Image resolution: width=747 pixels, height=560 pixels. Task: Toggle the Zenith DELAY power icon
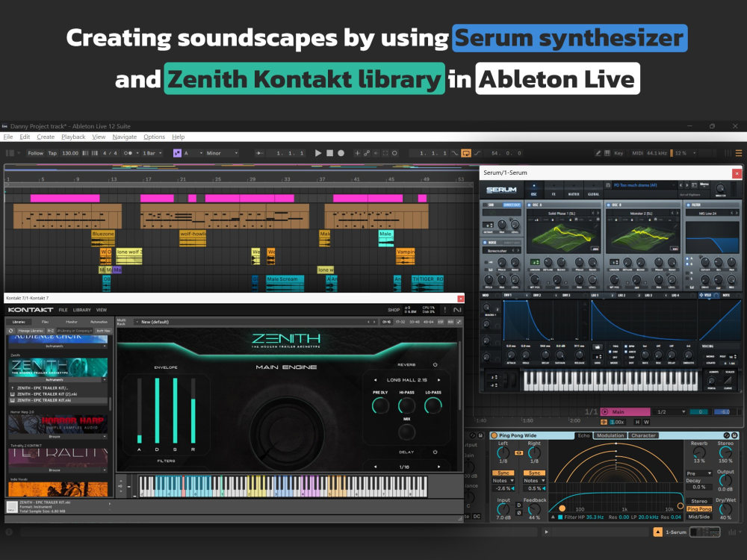[435, 452]
